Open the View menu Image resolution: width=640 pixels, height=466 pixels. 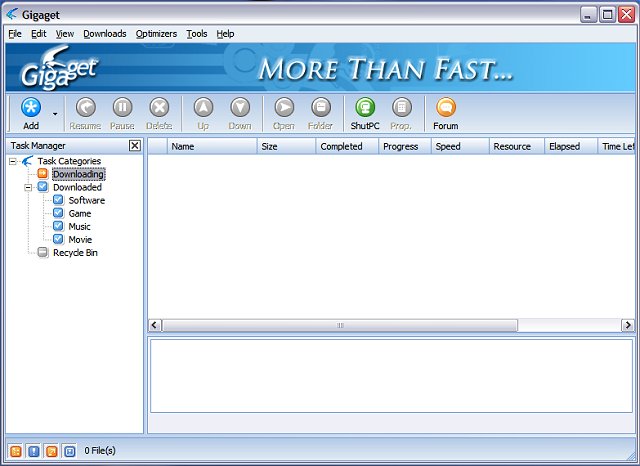(65, 34)
